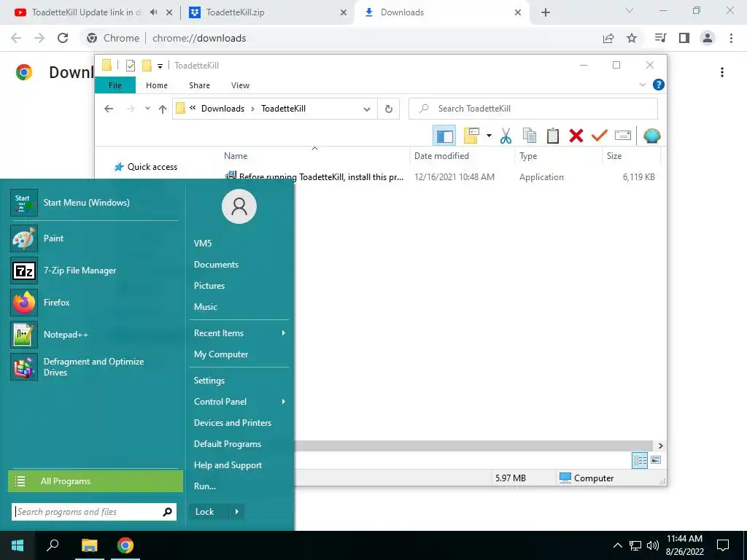Image resolution: width=747 pixels, height=560 pixels.
Task: Click the Windows Start button on taskbar
Action: [18, 545]
